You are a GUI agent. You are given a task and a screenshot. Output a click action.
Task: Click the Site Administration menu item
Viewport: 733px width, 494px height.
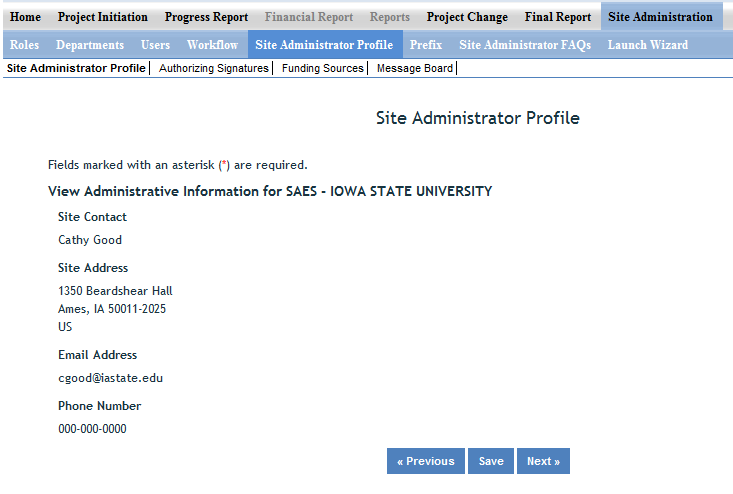coord(660,17)
